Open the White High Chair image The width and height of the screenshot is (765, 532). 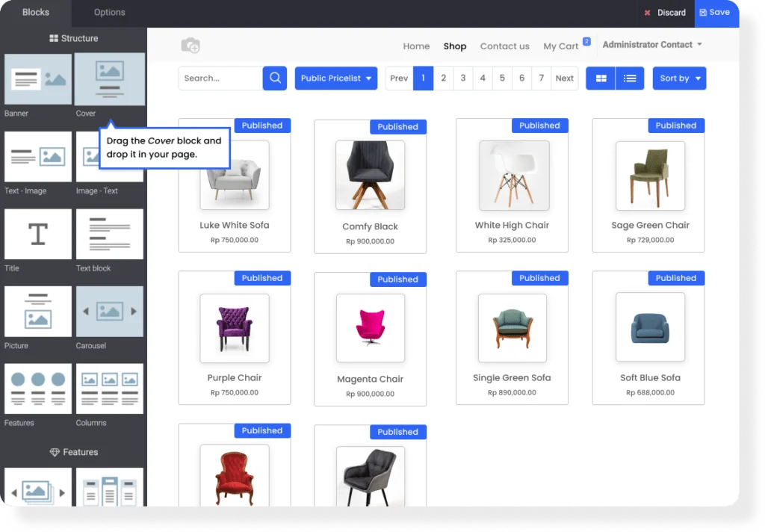click(514, 176)
